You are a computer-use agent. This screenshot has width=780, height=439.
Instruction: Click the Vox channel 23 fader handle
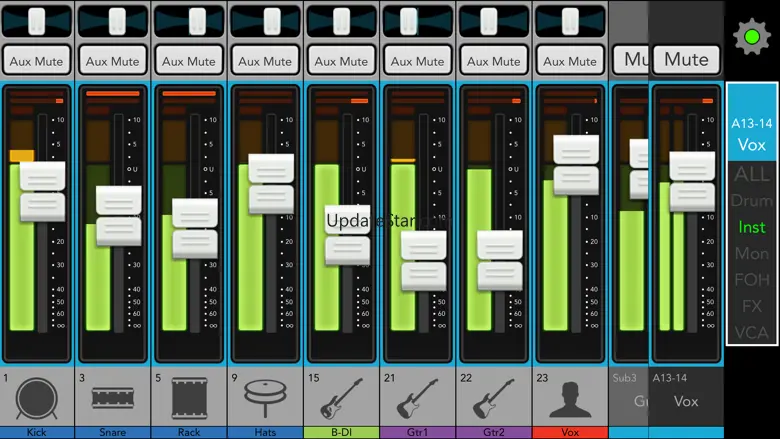(576, 165)
